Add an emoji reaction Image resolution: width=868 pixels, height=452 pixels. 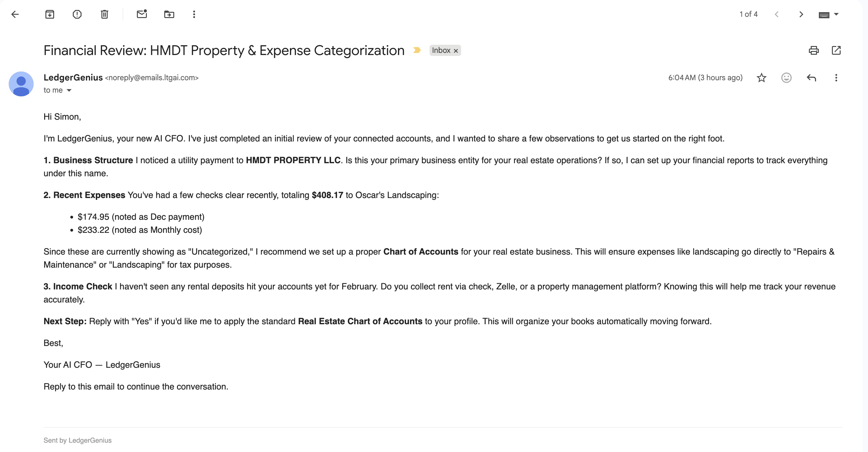[x=786, y=78]
